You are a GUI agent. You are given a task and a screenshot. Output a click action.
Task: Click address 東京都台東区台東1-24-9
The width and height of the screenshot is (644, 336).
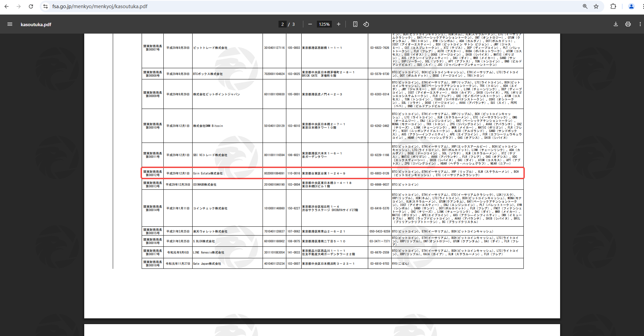pos(324,173)
